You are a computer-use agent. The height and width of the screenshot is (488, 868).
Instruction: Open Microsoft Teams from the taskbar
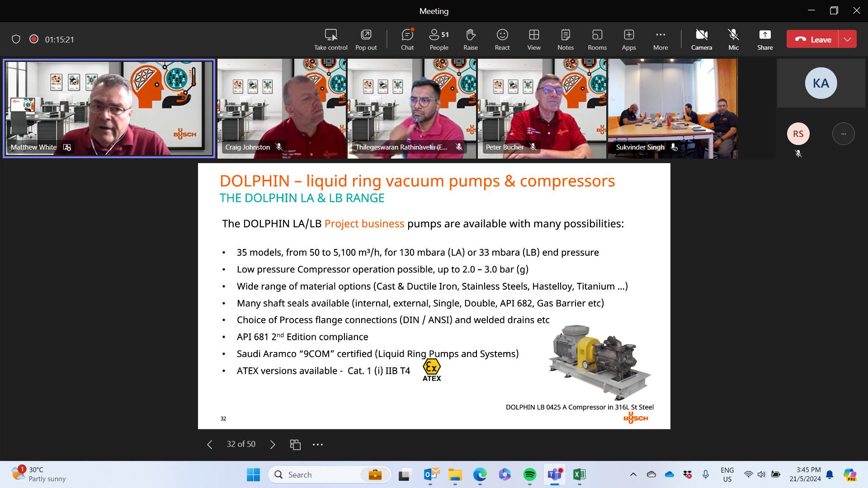tap(555, 475)
